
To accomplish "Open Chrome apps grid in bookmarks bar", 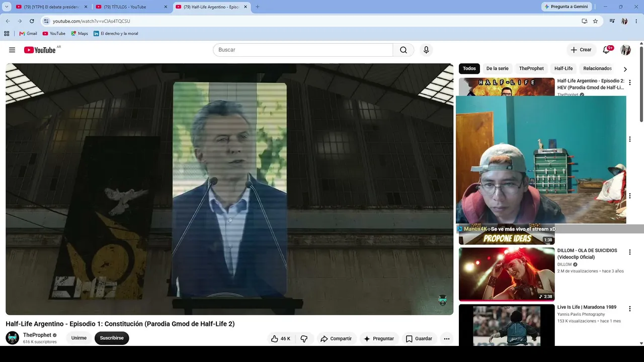I will pos(7,34).
